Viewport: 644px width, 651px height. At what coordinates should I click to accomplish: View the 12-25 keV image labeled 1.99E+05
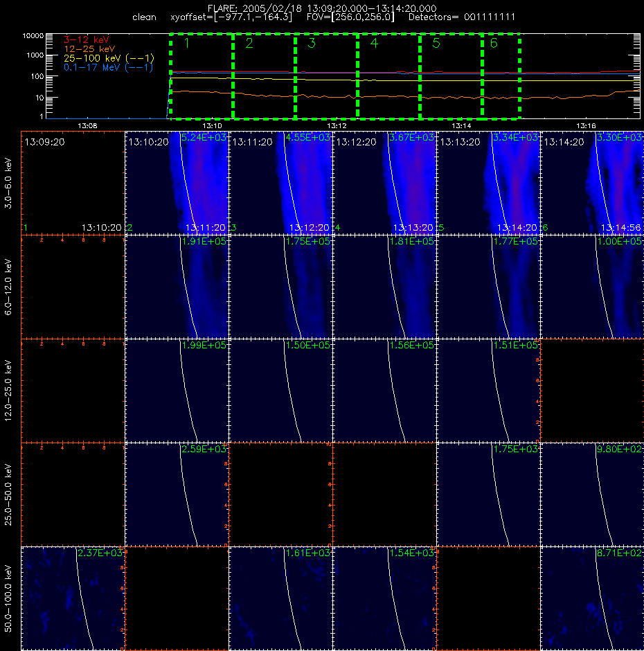[177, 391]
